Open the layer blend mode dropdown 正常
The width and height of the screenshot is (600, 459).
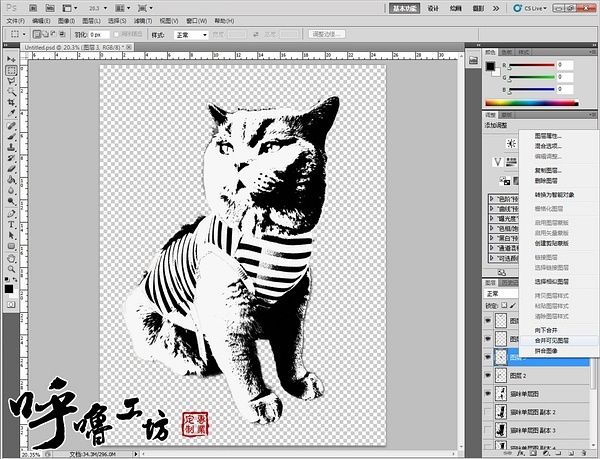[501, 294]
